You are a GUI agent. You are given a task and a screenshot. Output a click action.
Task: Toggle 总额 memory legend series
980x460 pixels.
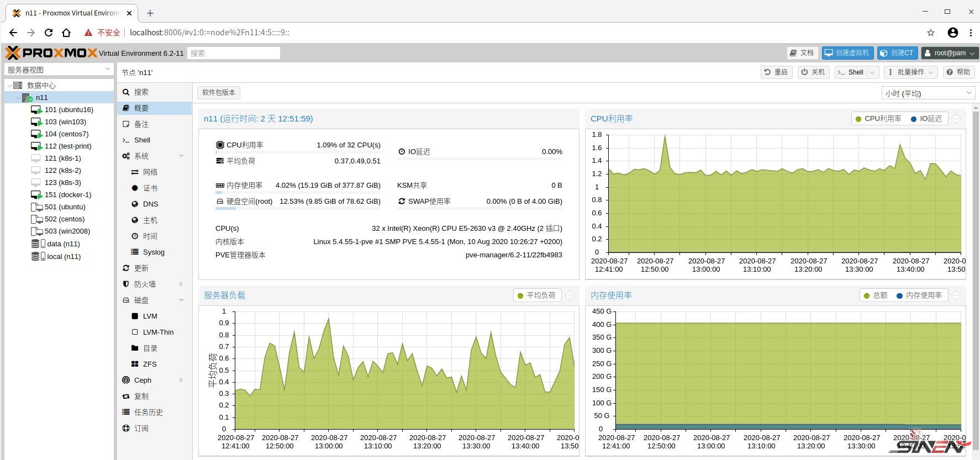(x=875, y=295)
